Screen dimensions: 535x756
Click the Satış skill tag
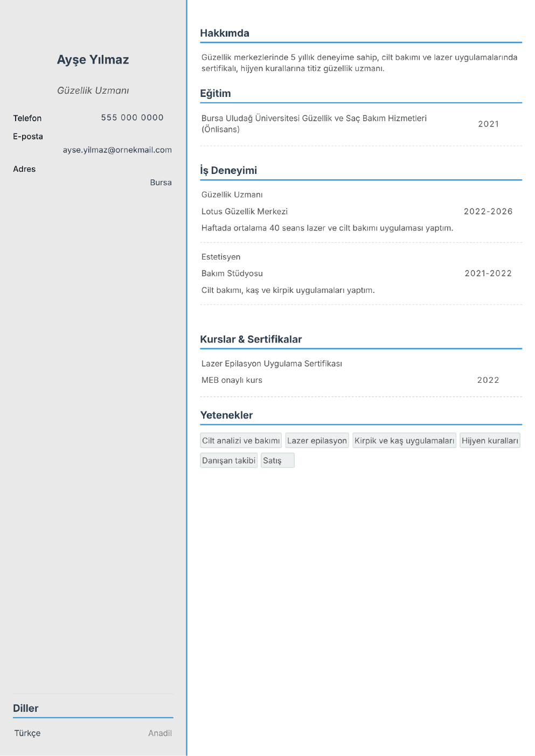pyautogui.click(x=277, y=460)
